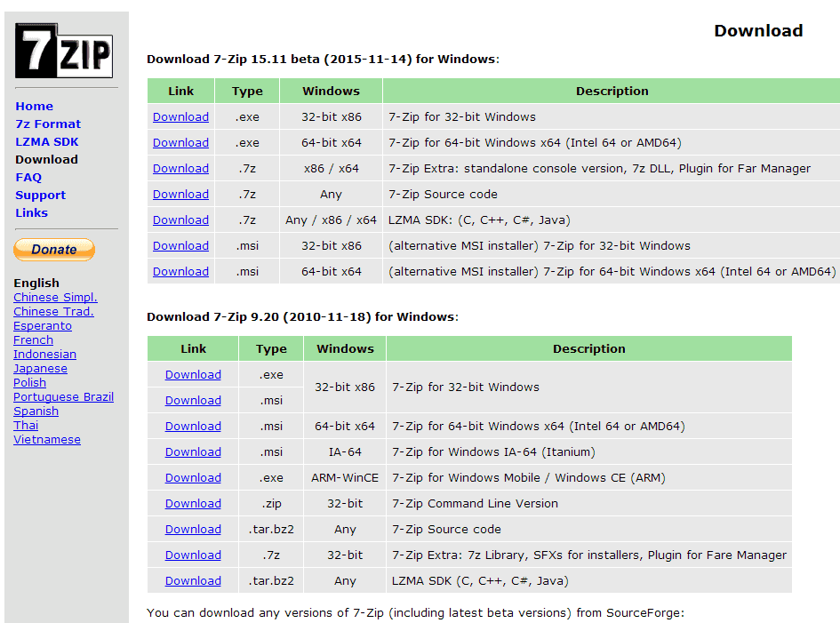Open the FAQ page
Image resolution: width=840 pixels, height=623 pixels.
pos(28,178)
